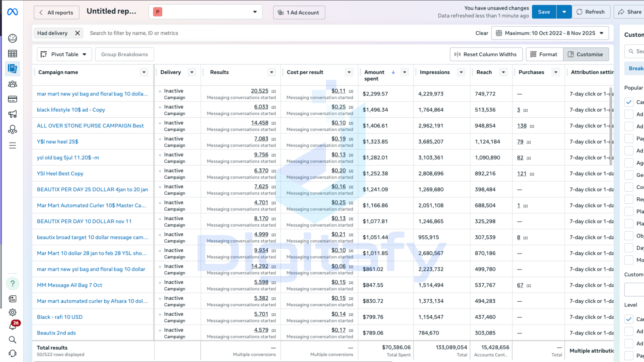The width and height of the screenshot is (644, 362).
Task: Open Impressions column menu arrow
Action: [461, 72]
